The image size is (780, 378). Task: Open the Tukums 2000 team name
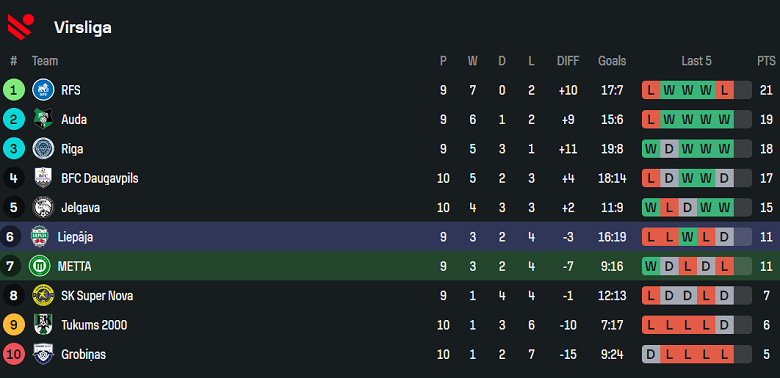coord(94,325)
